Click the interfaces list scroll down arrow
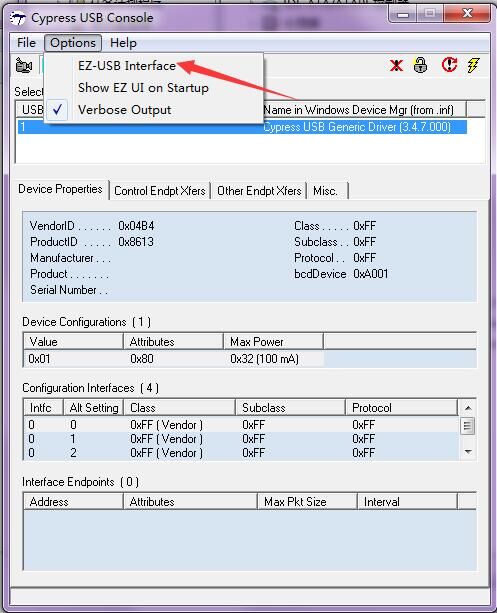497x613 pixels. click(468, 452)
